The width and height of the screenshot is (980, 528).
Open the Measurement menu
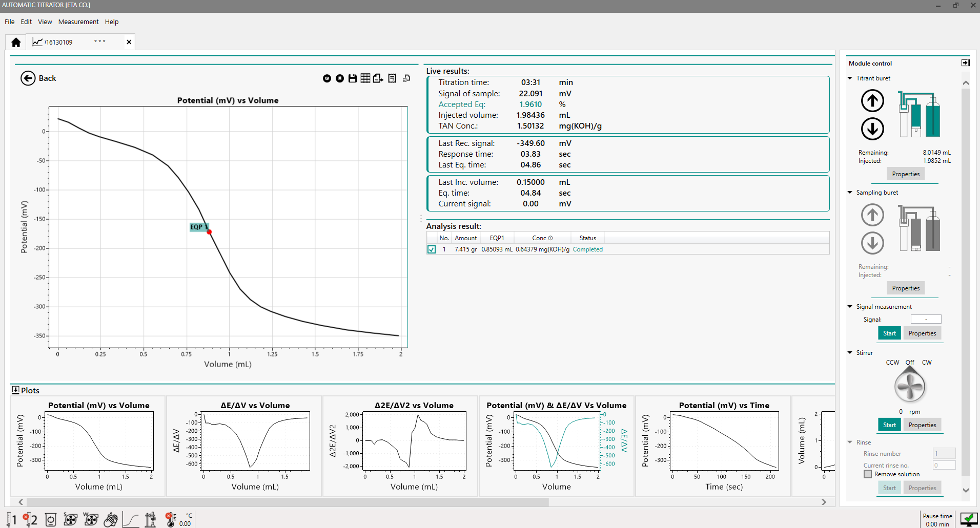(78, 22)
